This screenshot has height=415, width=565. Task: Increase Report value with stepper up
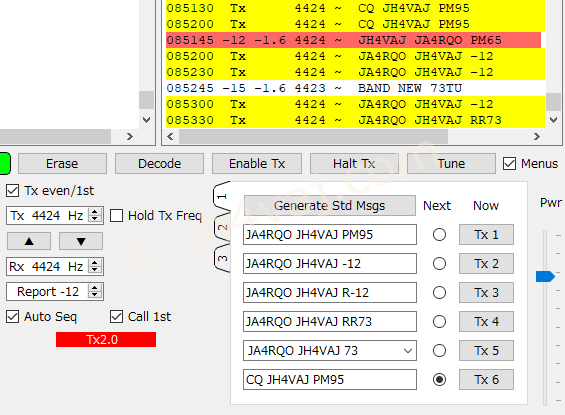95,288
